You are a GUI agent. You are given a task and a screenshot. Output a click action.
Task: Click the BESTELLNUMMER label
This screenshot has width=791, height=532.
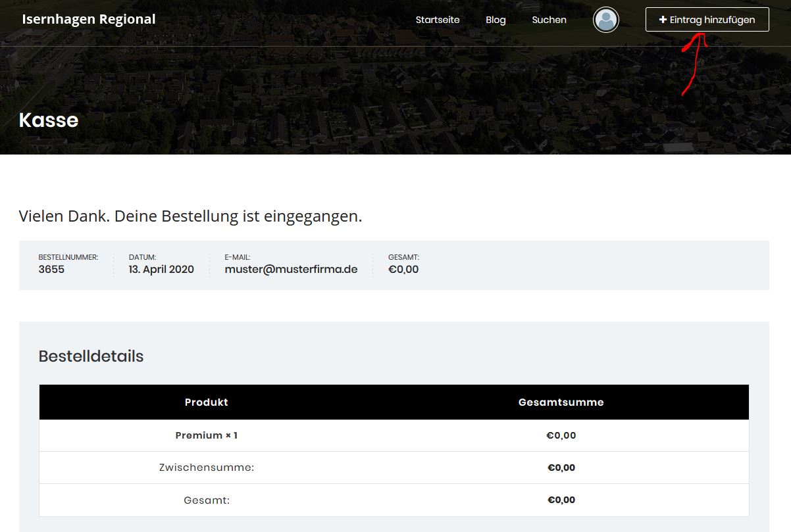(x=68, y=257)
